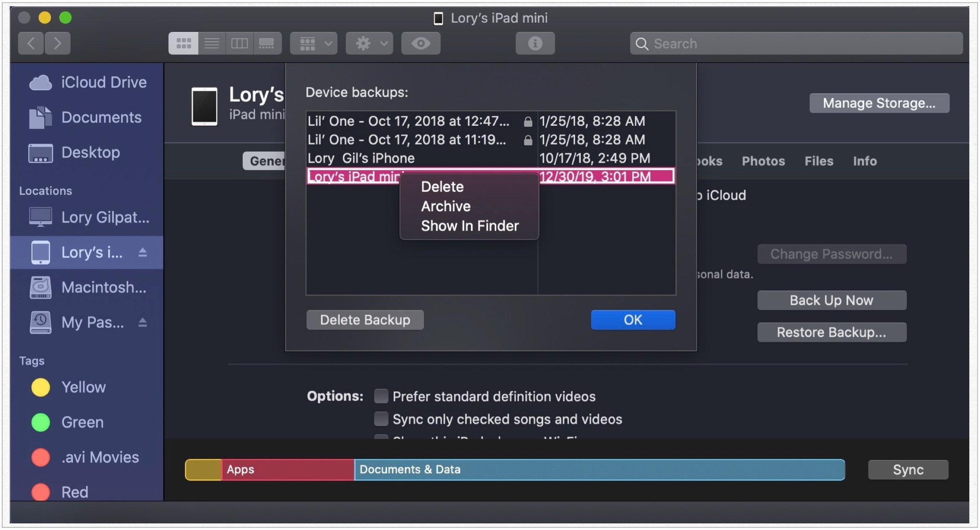Click the Sync button
980x530 pixels.
click(908, 470)
